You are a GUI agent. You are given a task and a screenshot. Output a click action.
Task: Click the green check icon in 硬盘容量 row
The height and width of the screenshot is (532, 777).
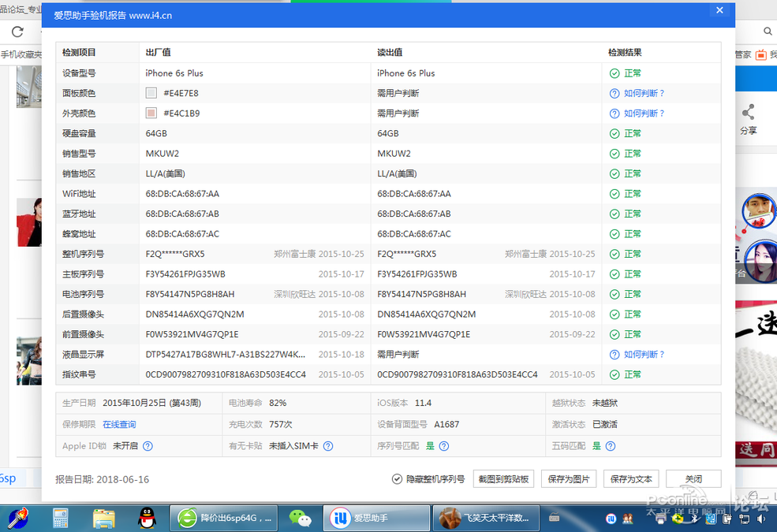pyautogui.click(x=615, y=134)
